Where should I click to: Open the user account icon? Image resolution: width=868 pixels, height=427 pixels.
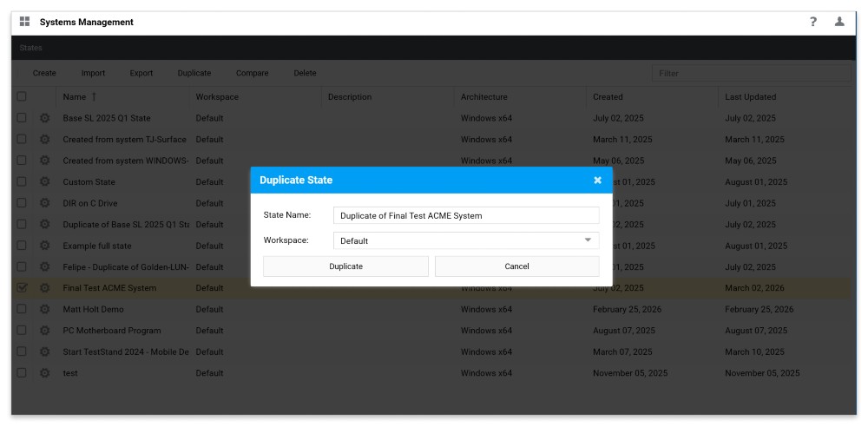[x=839, y=22]
